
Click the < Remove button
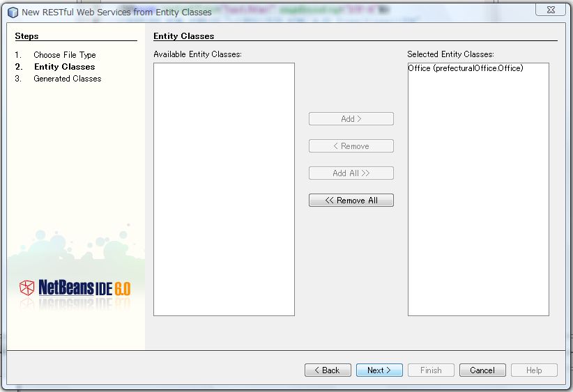[x=351, y=146]
